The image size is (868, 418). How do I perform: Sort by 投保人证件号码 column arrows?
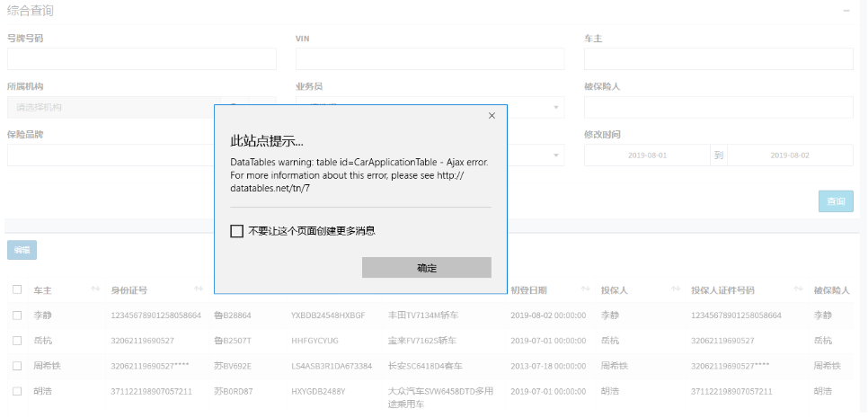pyautogui.click(x=798, y=289)
